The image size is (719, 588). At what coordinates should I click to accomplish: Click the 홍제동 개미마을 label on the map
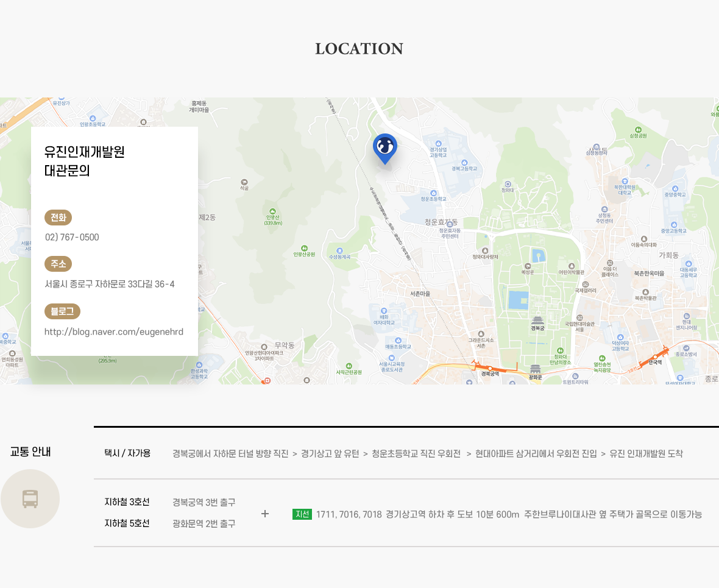(x=199, y=107)
